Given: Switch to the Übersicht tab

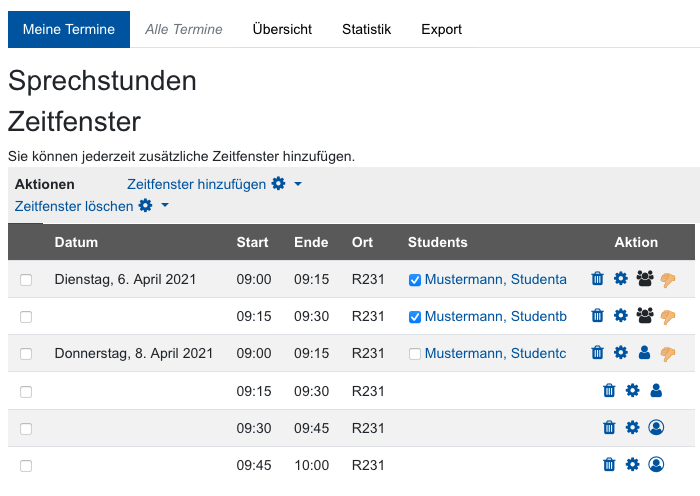Looking at the screenshot, I should pos(282,29).
